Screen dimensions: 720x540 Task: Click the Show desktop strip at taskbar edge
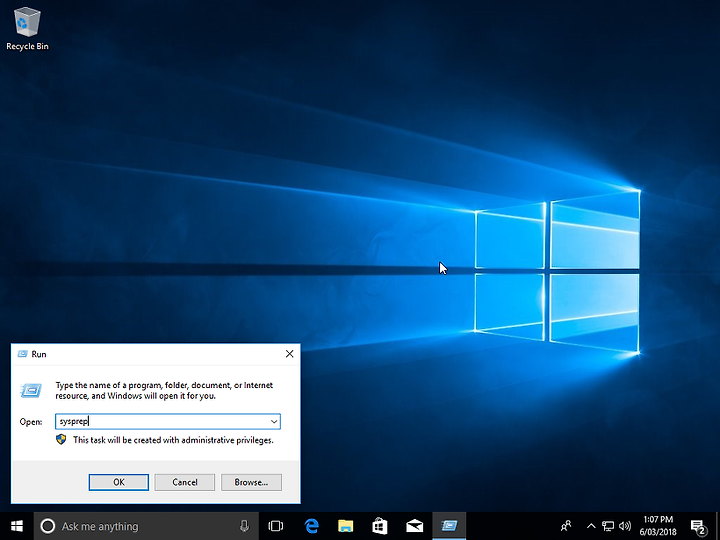pyautogui.click(x=718, y=526)
